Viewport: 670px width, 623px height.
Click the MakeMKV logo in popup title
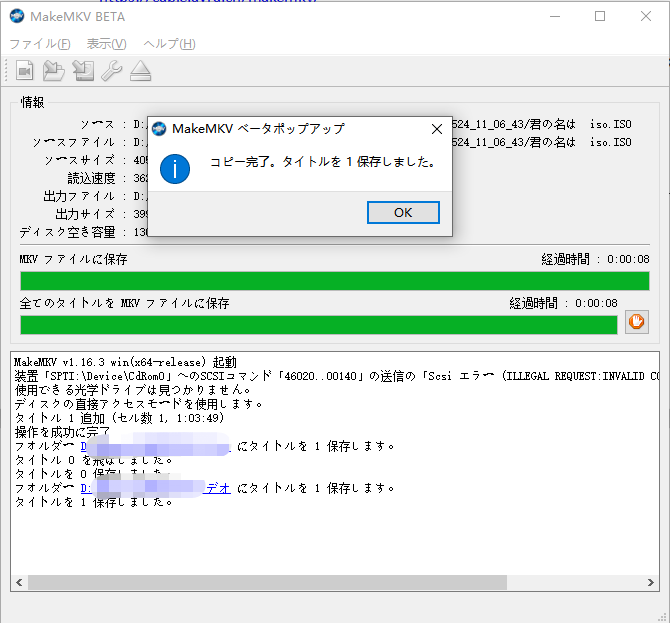coord(159,128)
